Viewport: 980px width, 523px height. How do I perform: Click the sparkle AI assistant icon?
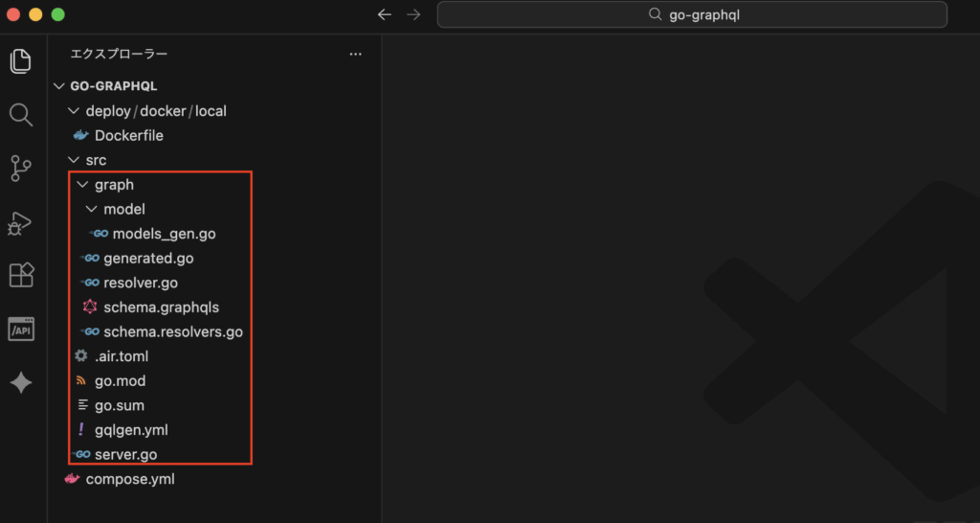tap(21, 383)
